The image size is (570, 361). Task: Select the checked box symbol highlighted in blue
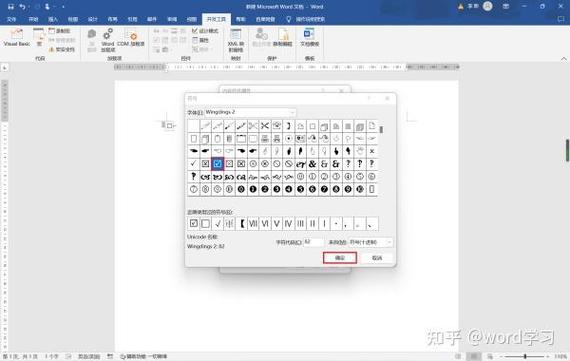click(x=217, y=164)
